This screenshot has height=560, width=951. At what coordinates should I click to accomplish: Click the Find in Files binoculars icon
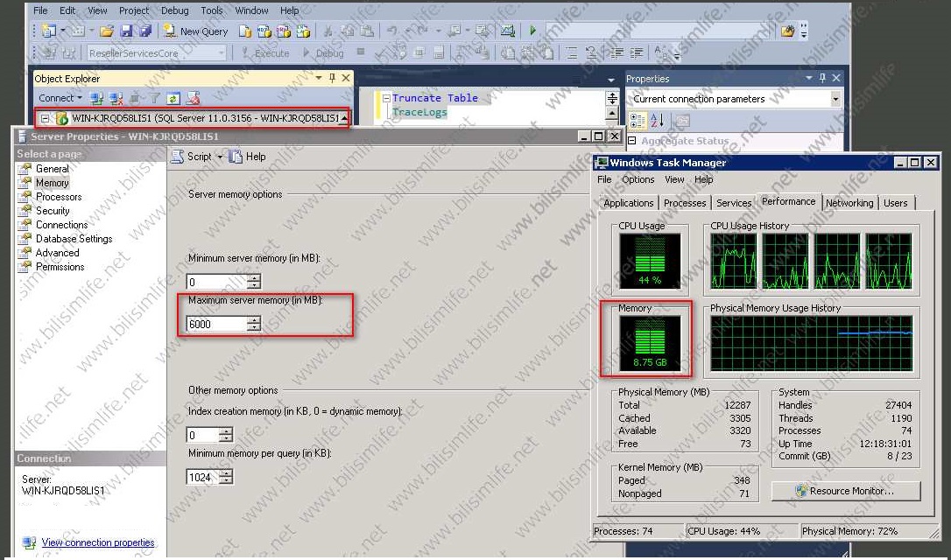tap(787, 31)
